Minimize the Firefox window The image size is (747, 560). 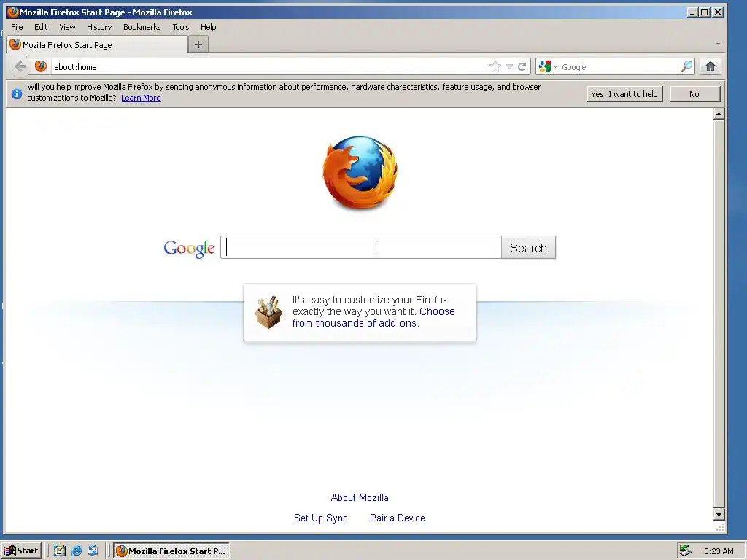tap(692, 12)
